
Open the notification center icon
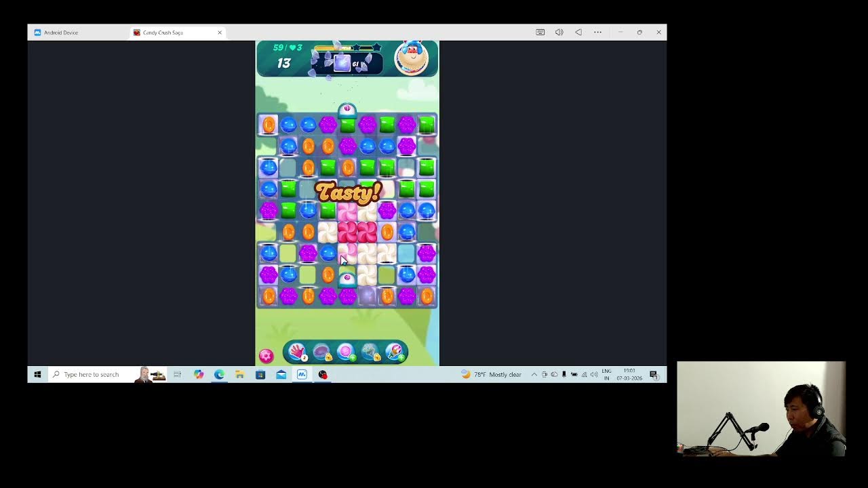click(x=654, y=374)
